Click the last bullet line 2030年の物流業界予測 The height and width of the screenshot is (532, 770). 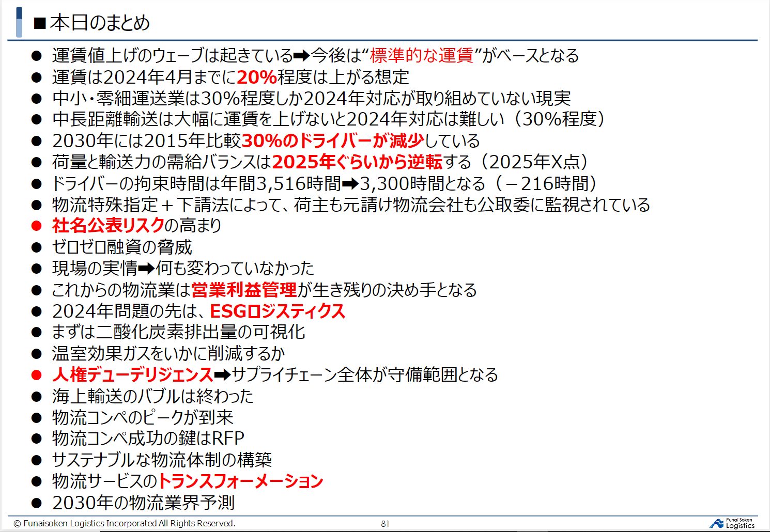(143, 503)
